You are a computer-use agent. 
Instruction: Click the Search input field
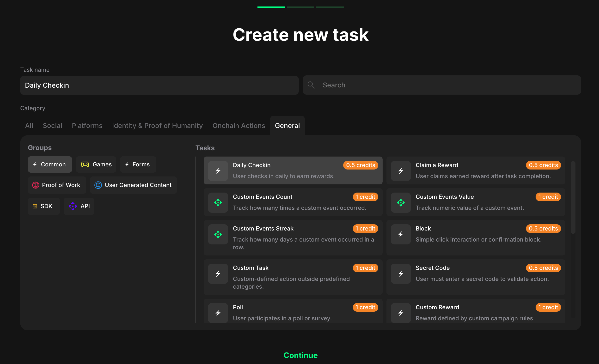(x=442, y=85)
